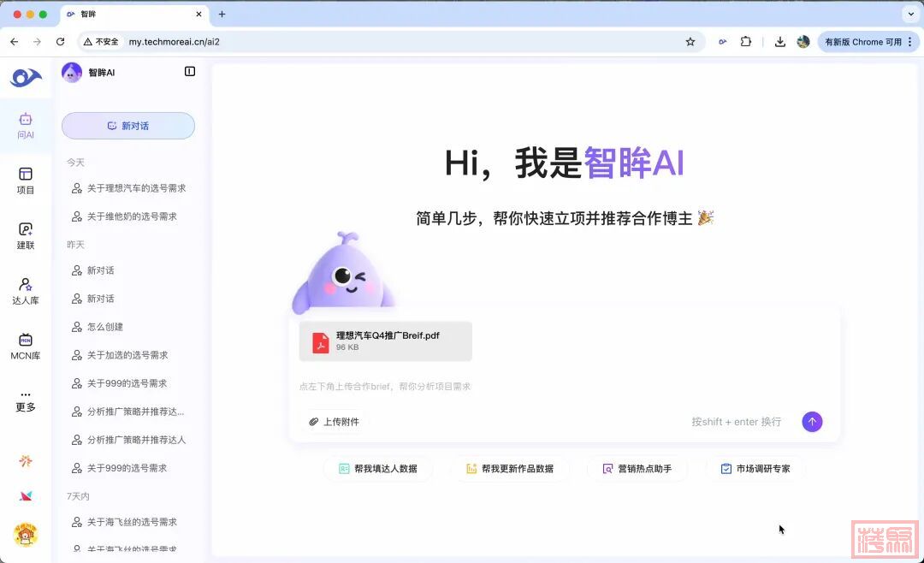
Task: Open the 怎么创建 chat history item
Action: coord(108,327)
